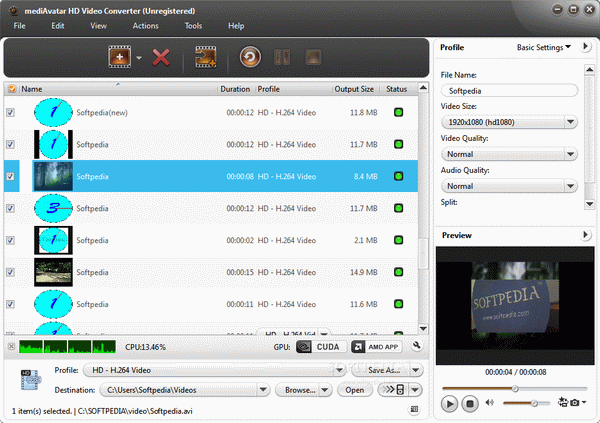Open the Tools menu

[193, 26]
